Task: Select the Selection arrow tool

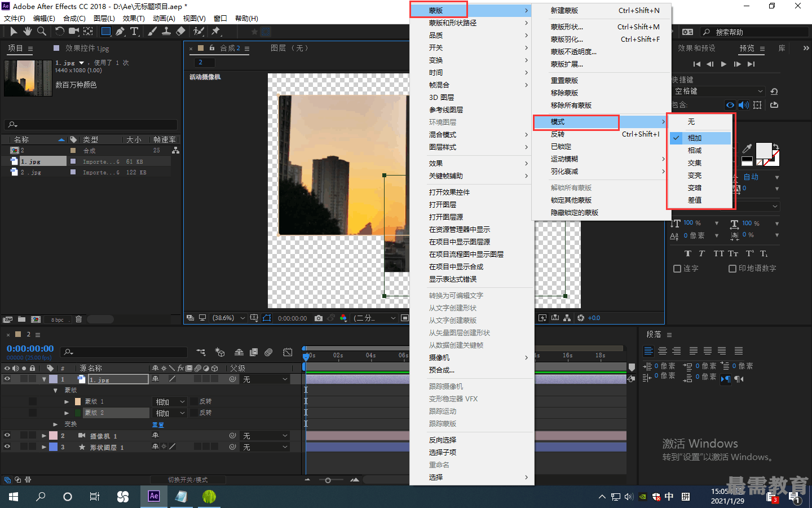Action: pyautogui.click(x=14, y=32)
